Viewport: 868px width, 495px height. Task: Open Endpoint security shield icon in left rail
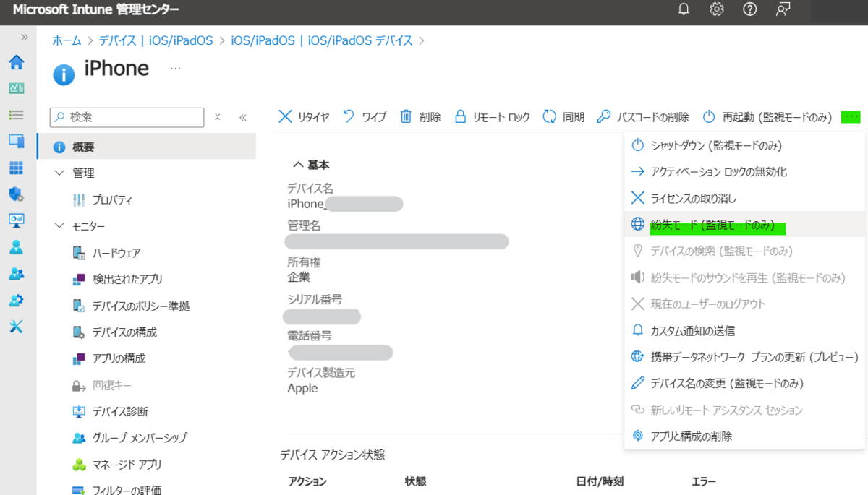coord(16,194)
